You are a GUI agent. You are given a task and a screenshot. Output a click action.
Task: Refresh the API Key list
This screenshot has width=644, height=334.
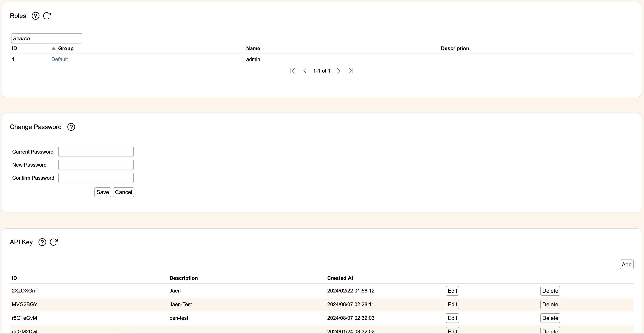[x=54, y=242]
